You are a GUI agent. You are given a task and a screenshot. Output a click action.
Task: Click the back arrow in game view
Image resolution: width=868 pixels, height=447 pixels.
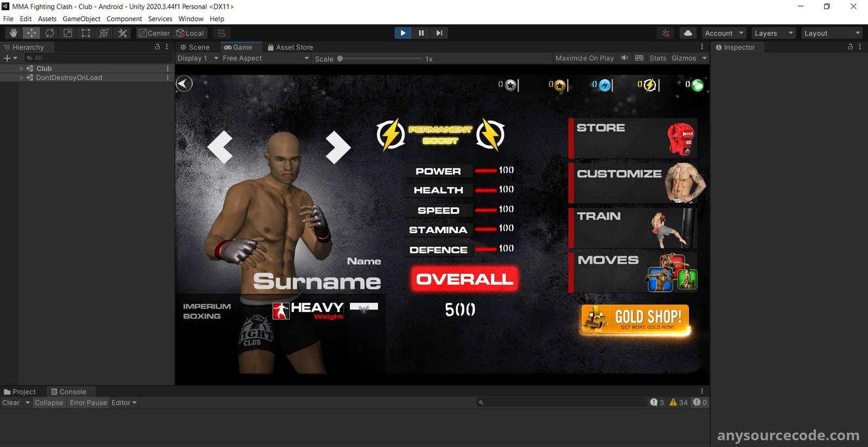[184, 84]
